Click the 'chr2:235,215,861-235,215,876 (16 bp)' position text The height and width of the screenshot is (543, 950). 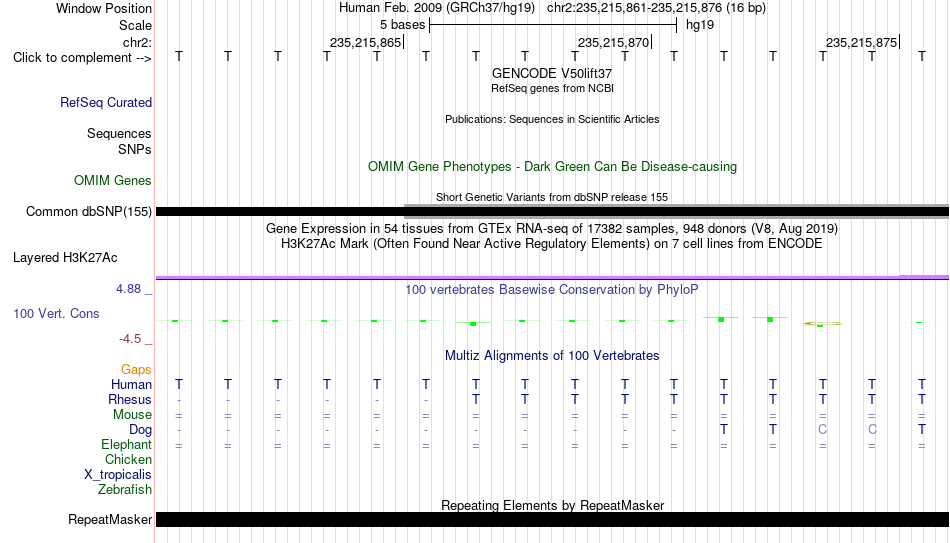tap(656, 8)
